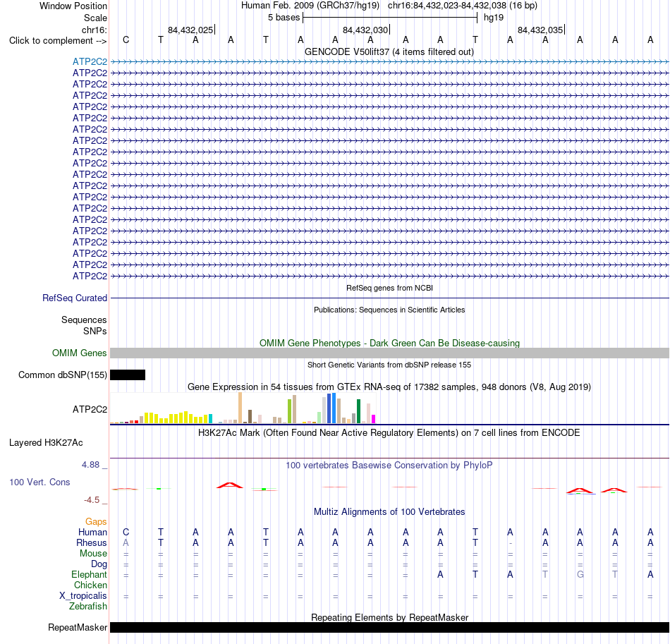This screenshot has width=670, height=644.
Task: Click the black dbSNP variant block
Action: [x=128, y=375]
